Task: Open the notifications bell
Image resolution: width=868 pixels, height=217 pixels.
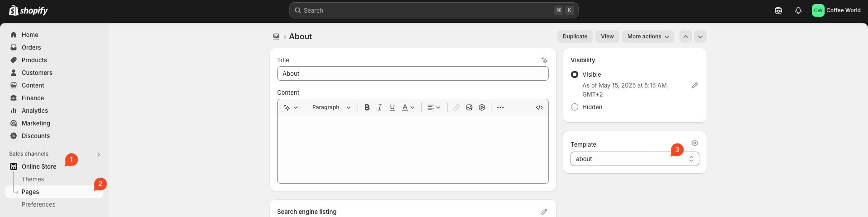Action: tap(798, 10)
